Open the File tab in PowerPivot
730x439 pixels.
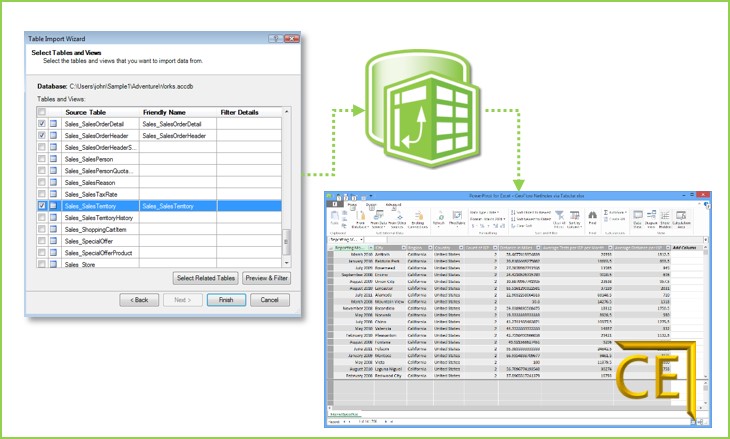coord(335,204)
